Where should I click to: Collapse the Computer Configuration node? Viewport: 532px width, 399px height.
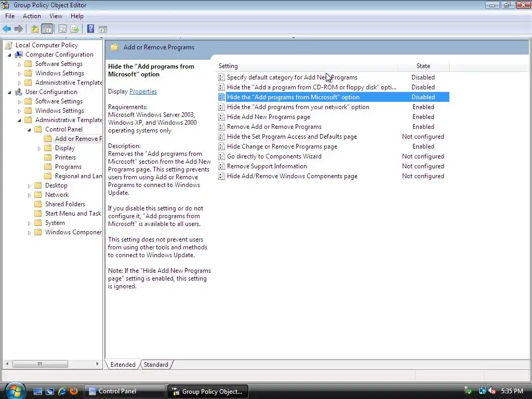coord(9,55)
